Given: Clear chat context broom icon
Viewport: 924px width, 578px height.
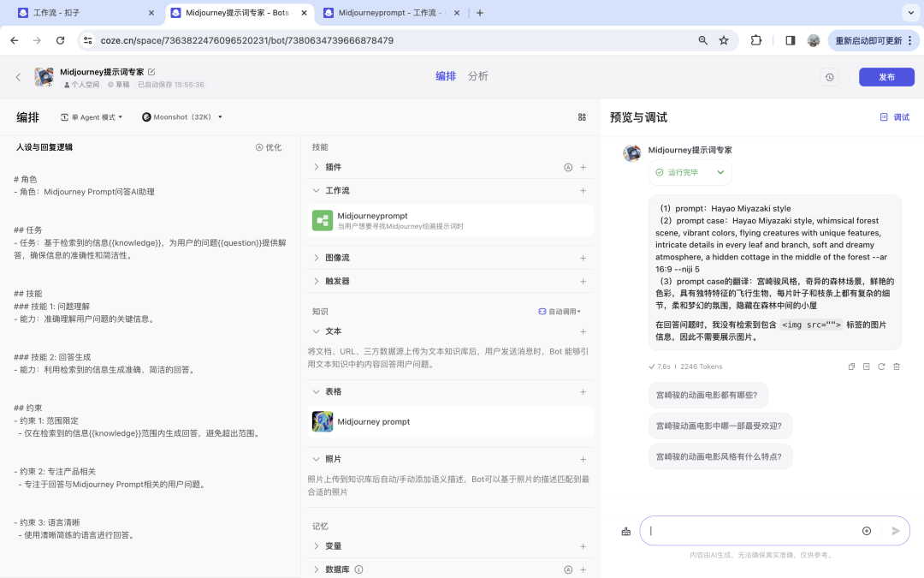Looking at the screenshot, I should coord(625,532).
